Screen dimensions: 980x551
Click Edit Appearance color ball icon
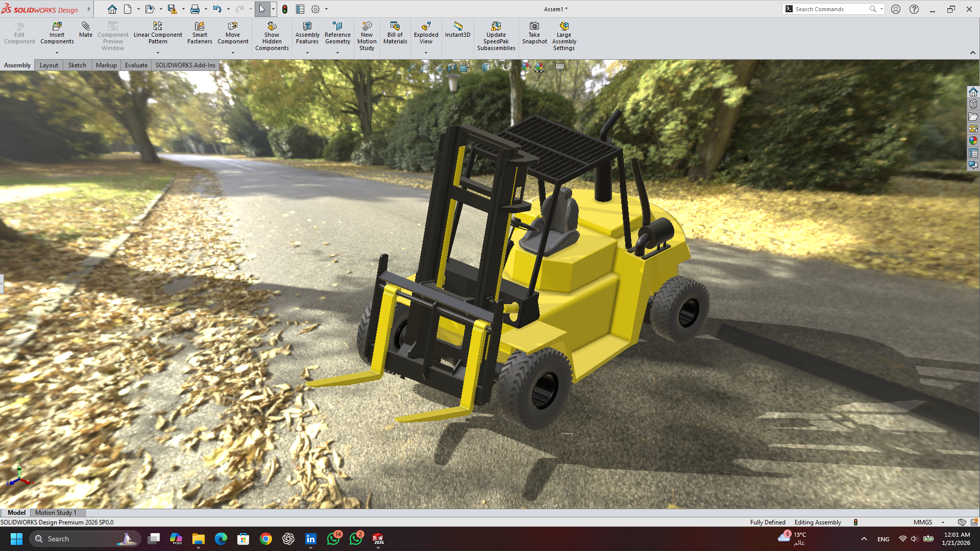click(x=526, y=67)
